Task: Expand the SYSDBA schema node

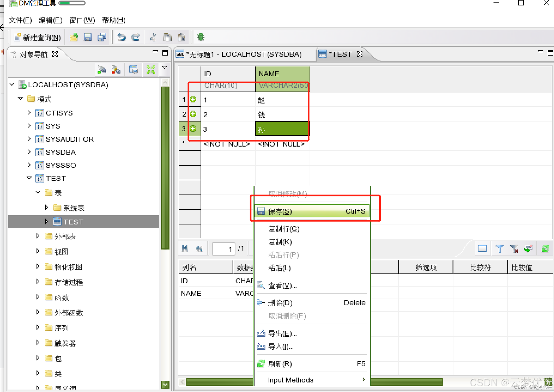Action: (29, 152)
